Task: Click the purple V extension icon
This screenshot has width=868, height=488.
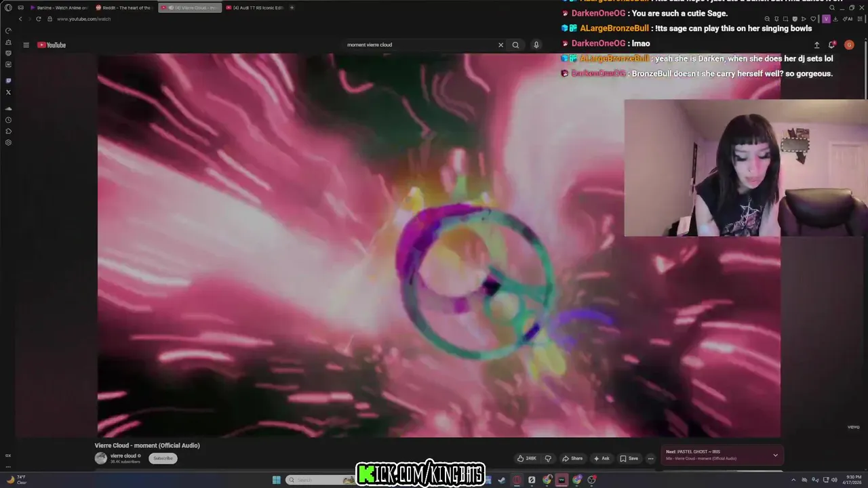Action: pos(826,19)
